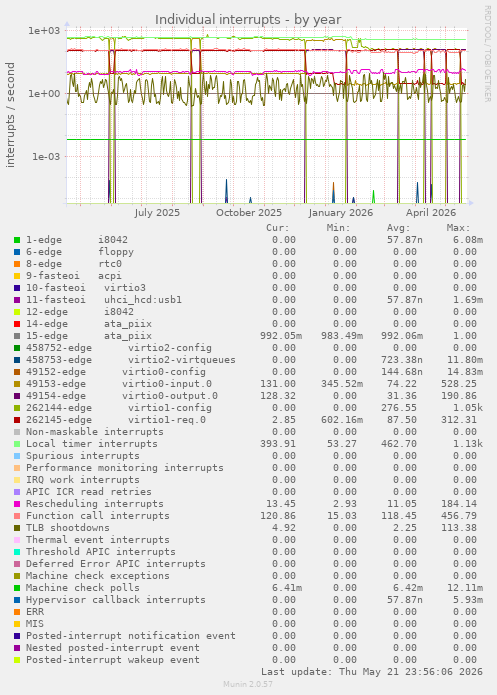
Task: Click the Posted-interrupt notification event label
Action: pos(131,636)
